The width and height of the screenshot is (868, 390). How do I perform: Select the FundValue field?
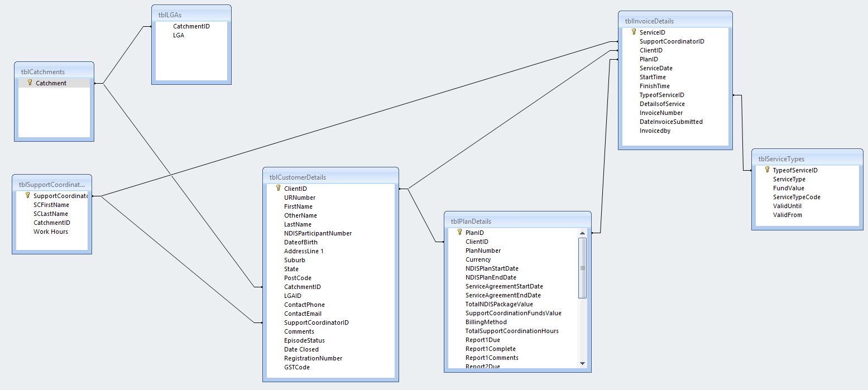click(x=789, y=188)
